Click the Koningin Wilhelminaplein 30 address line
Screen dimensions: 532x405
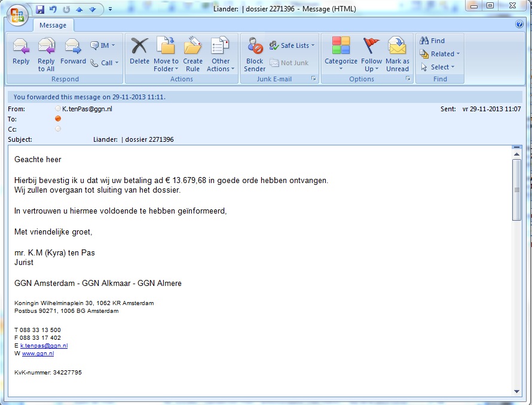84,303
